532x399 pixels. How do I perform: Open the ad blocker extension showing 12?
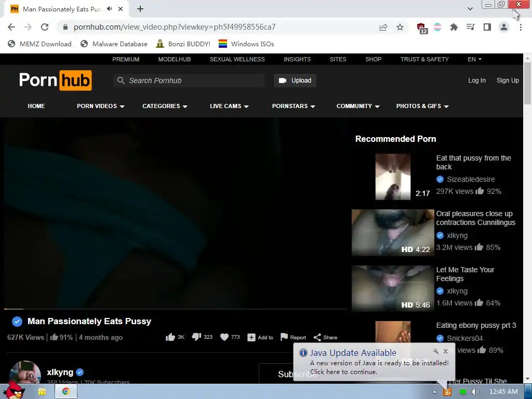click(x=422, y=28)
